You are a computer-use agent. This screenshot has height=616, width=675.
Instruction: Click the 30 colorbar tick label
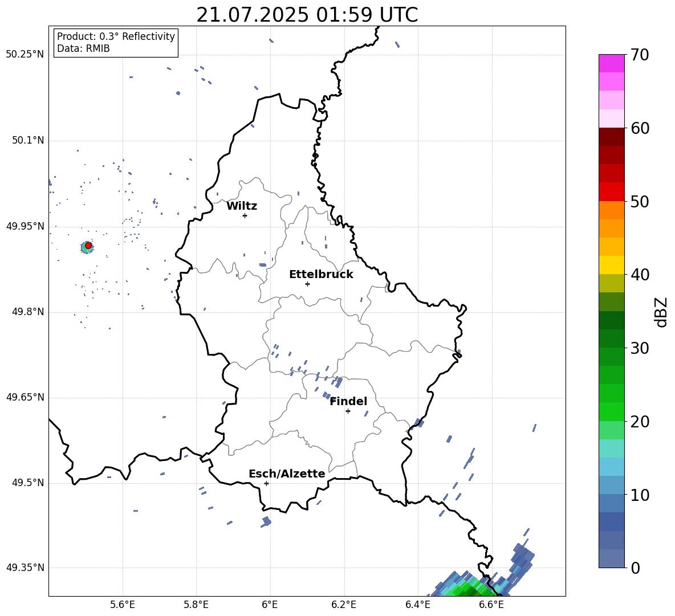640,348
